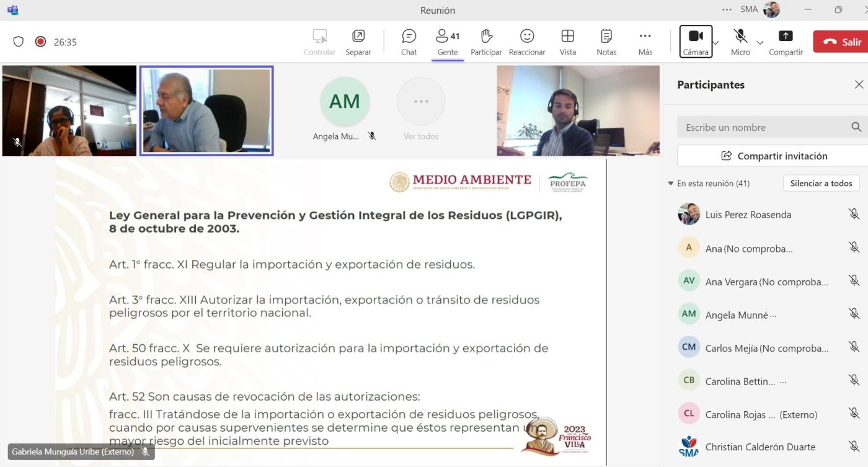Viewport: 868px width, 467px height.
Task: Click the AV avatar of Ana Vergara
Action: point(689,280)
